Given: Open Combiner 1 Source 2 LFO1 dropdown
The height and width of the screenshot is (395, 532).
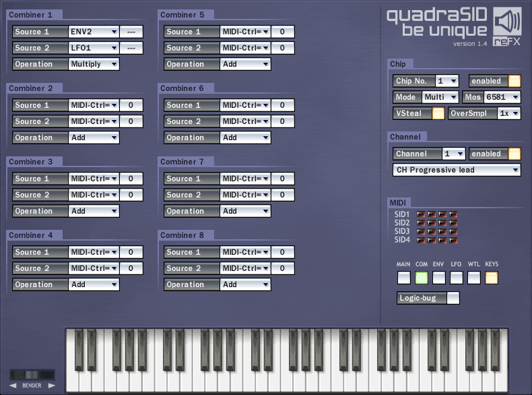Looking at the screenshot, I should 94,48.
